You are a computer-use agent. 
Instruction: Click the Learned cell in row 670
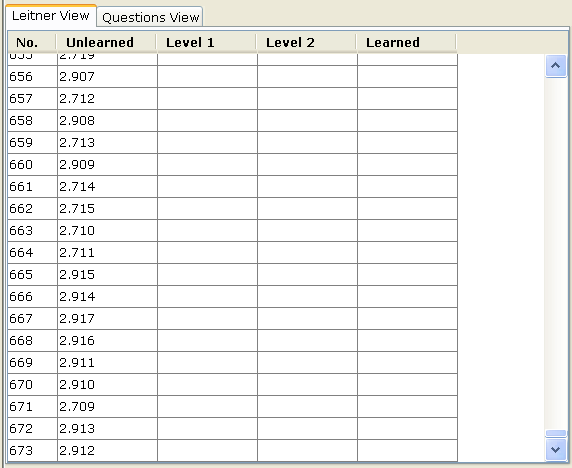click(x=407, y=384)
